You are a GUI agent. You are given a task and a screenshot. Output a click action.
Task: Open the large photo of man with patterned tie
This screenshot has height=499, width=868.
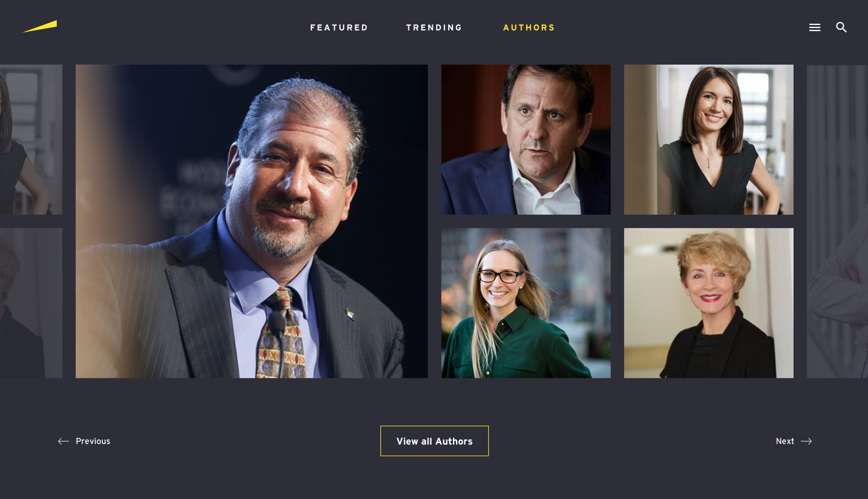[x=252, y=221]
